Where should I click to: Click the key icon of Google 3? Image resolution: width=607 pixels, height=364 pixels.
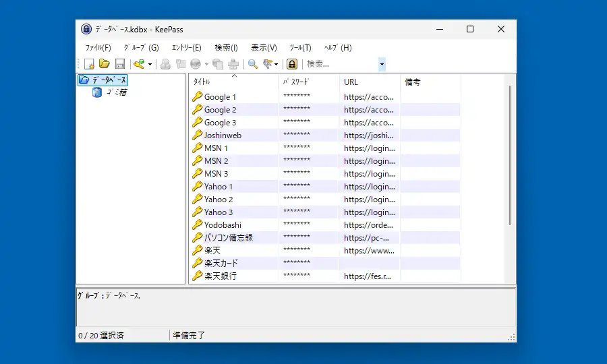[198, 122]
